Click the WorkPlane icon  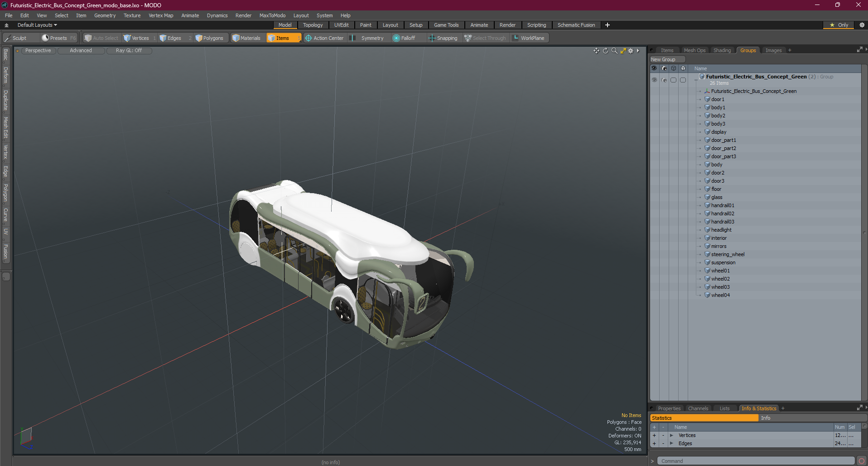pos(516,38)
